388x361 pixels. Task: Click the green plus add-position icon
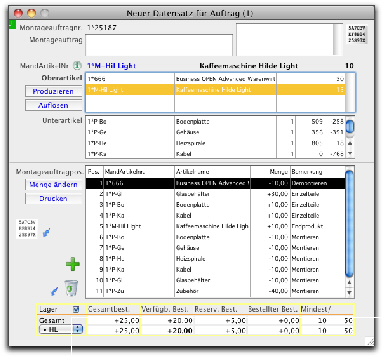tap(73, 264)
